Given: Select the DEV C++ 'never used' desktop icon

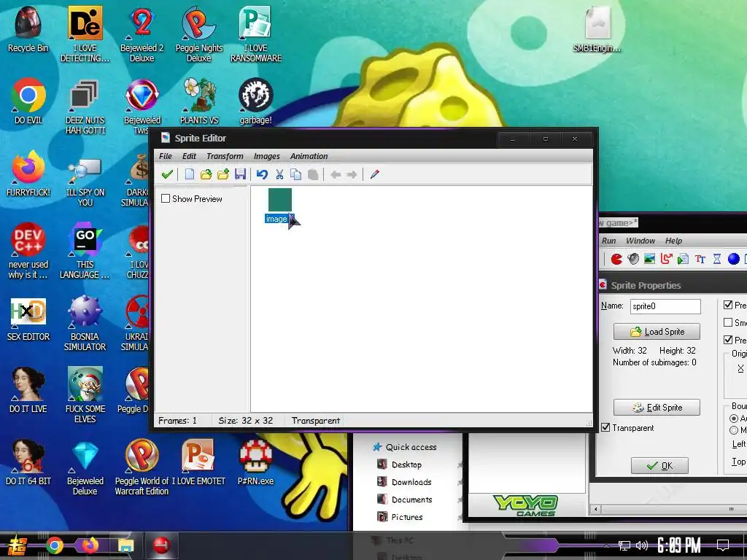Looking at the screenshot, I should pos(28,251).
